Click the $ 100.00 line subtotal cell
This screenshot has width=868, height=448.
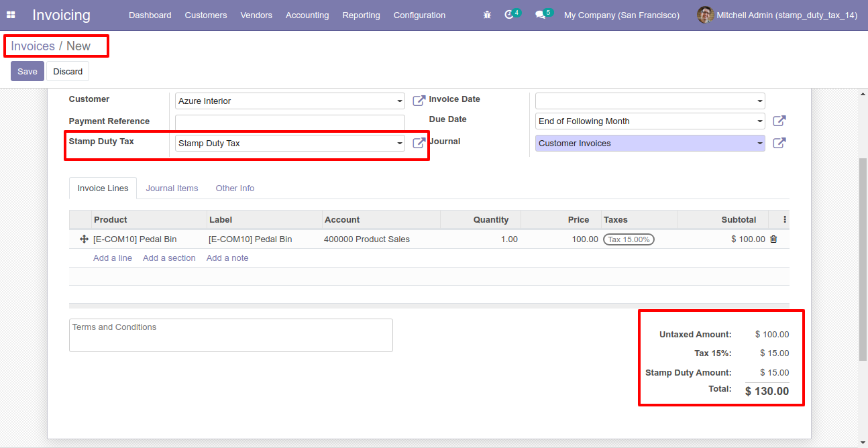click(722, 239)
